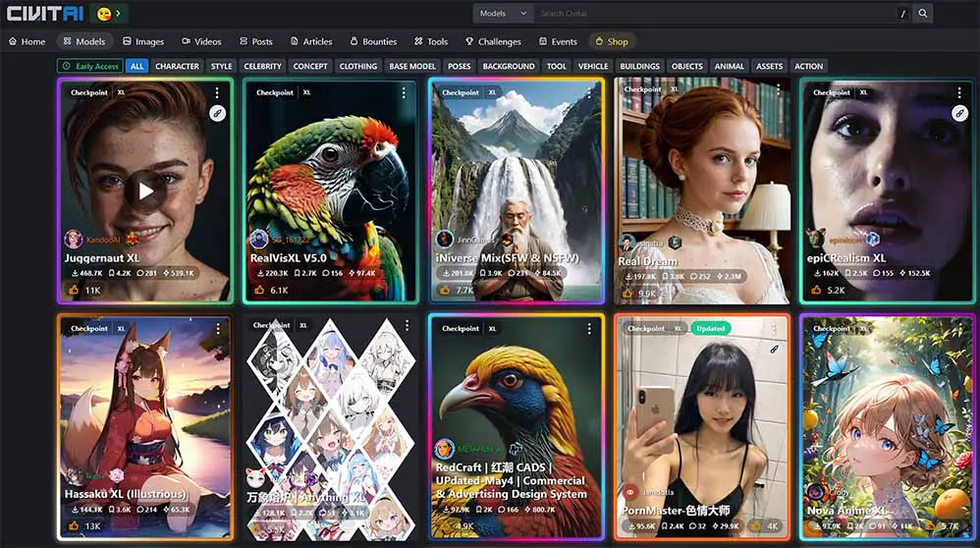Click the Juggernaut XL model title

(x=102, y=258)
